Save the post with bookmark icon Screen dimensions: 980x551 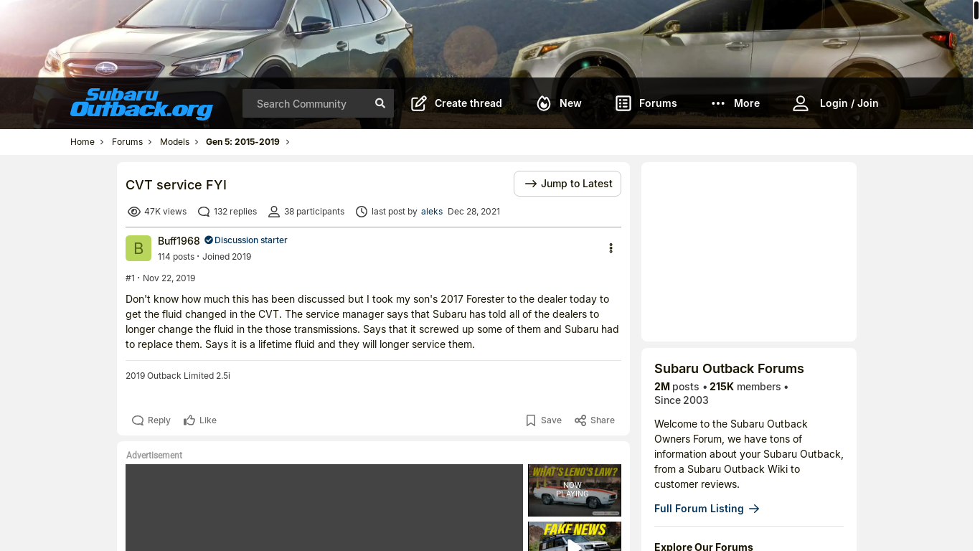point(544,420)
